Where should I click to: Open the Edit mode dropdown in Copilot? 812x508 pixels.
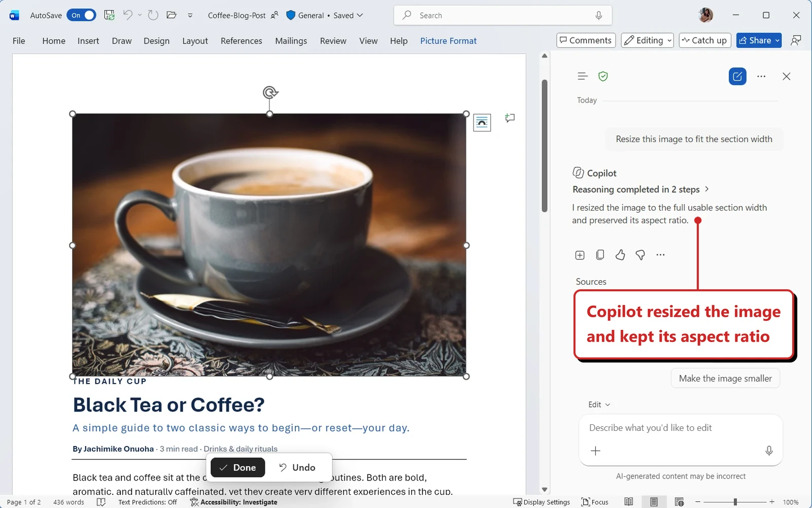599,404
